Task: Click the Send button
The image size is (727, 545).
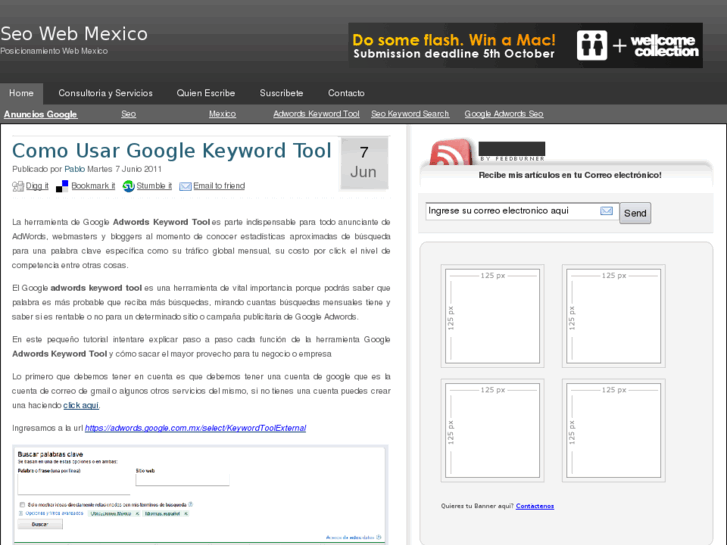Action: 635,213
